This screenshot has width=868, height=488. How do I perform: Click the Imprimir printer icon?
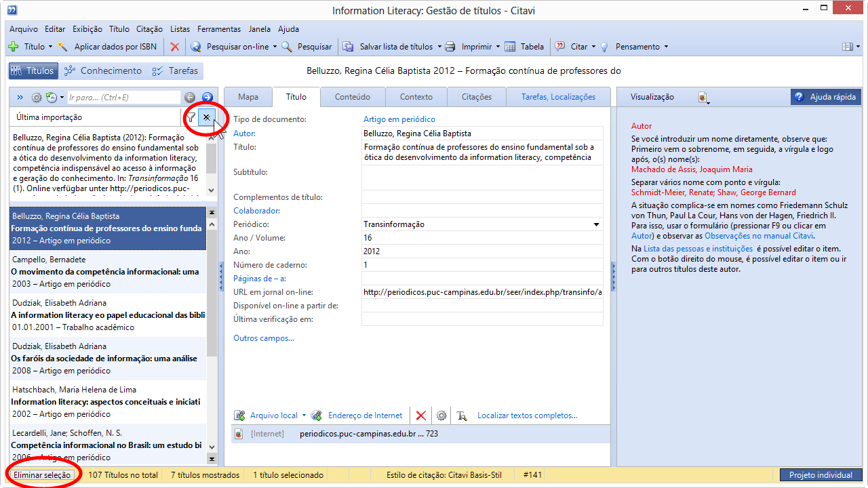[x=450, y=47]
